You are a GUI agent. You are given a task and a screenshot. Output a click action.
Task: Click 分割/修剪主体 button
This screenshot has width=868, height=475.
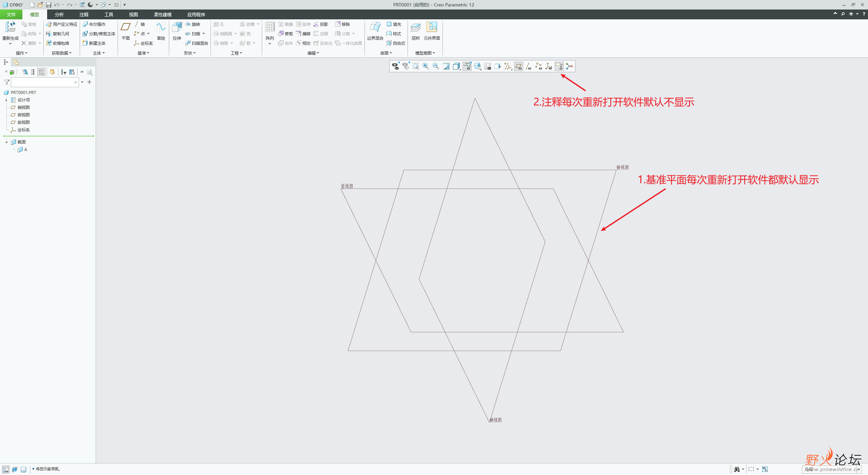click(x=99, y=34)
